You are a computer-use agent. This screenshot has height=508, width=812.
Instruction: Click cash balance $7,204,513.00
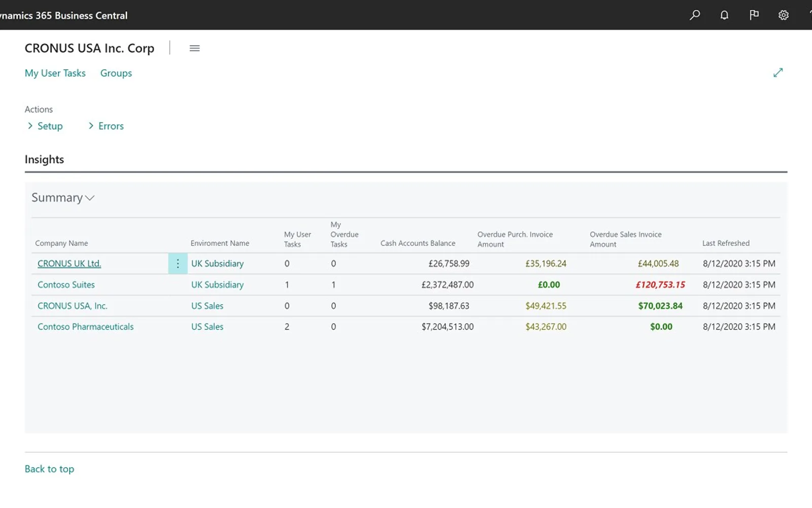click(x=448, y=327)
